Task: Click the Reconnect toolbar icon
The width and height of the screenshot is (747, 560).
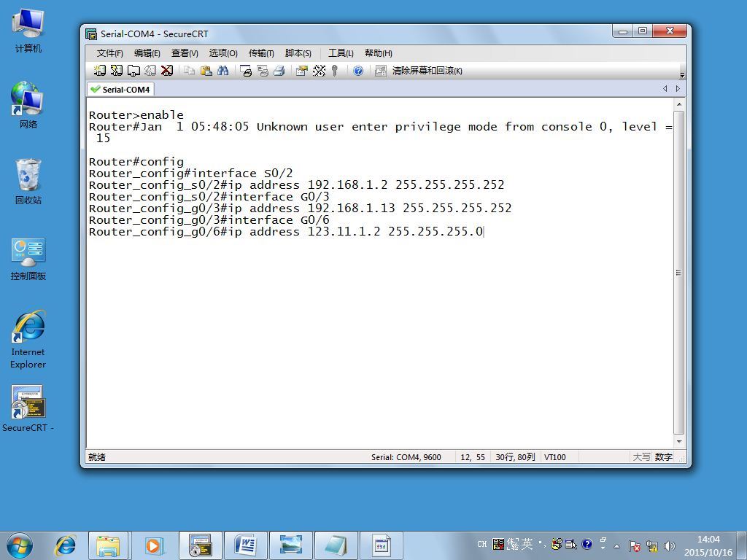Action: (150, 71)
